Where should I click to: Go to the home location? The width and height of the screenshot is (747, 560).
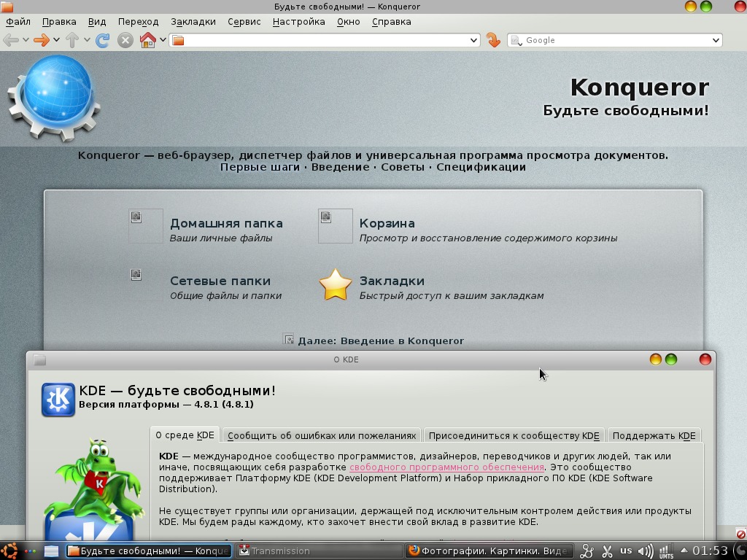[147, 41]
